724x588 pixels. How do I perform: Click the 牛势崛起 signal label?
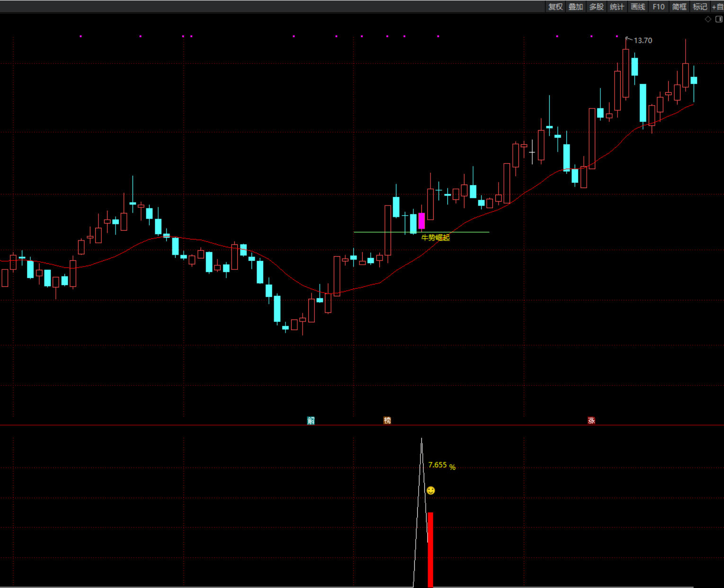point(436,238)
